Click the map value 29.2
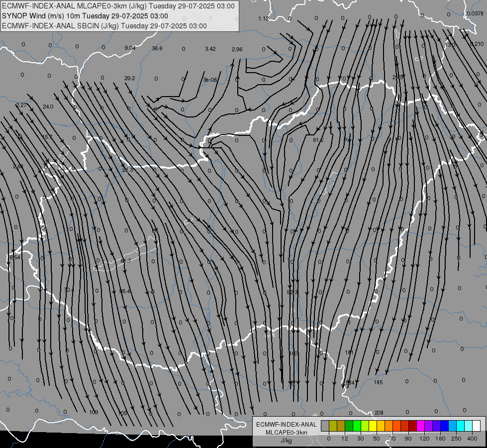Screen dimensions: 487x448 click(130, 78)
